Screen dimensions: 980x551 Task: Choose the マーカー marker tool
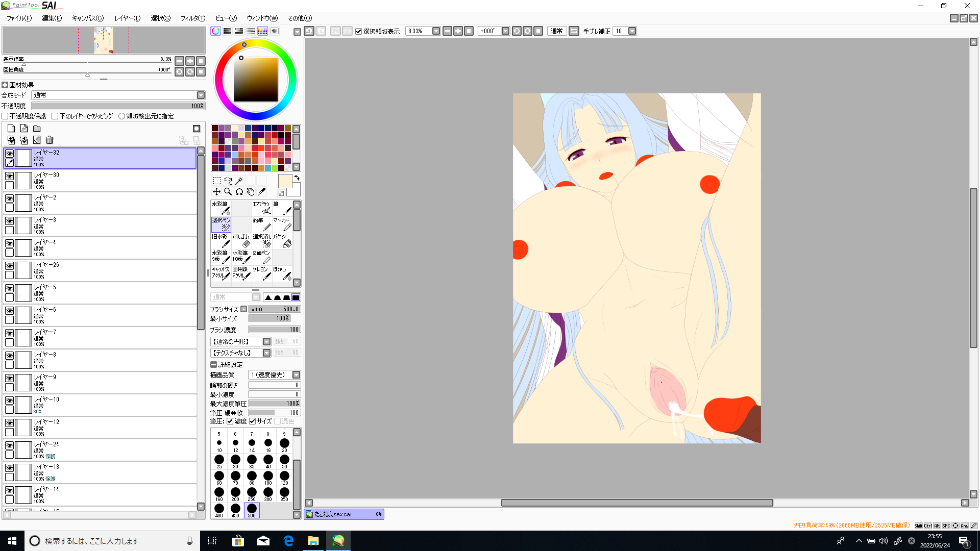[282, 224]
